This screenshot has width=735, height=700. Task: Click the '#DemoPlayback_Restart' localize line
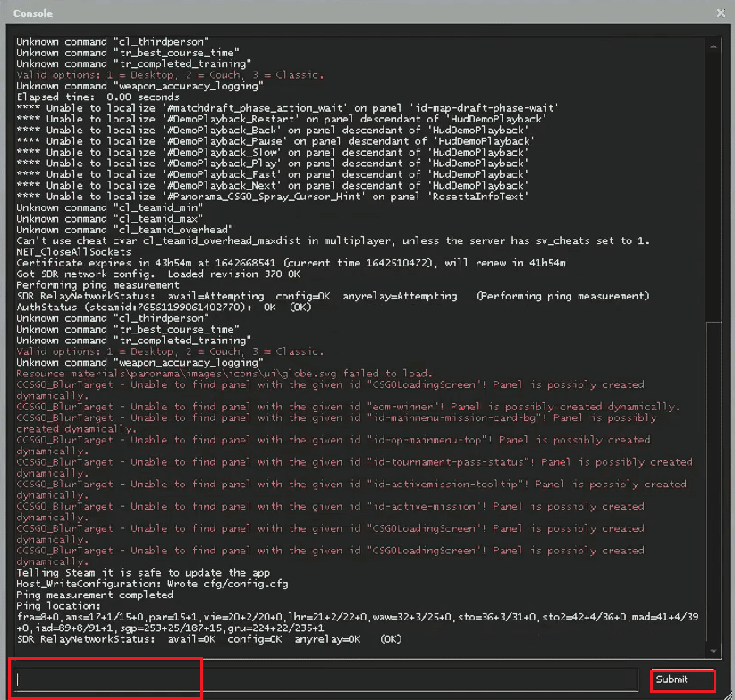282,119
